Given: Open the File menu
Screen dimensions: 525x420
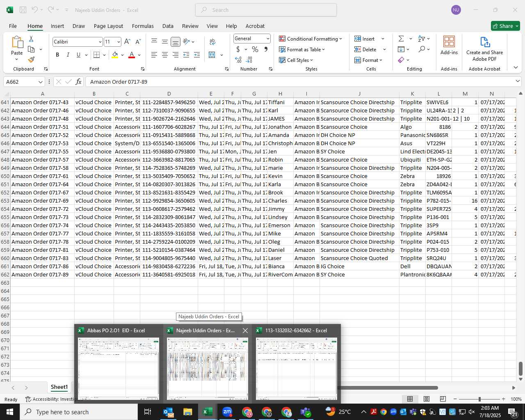Looking at the screenshot, I should pos(13,26).
